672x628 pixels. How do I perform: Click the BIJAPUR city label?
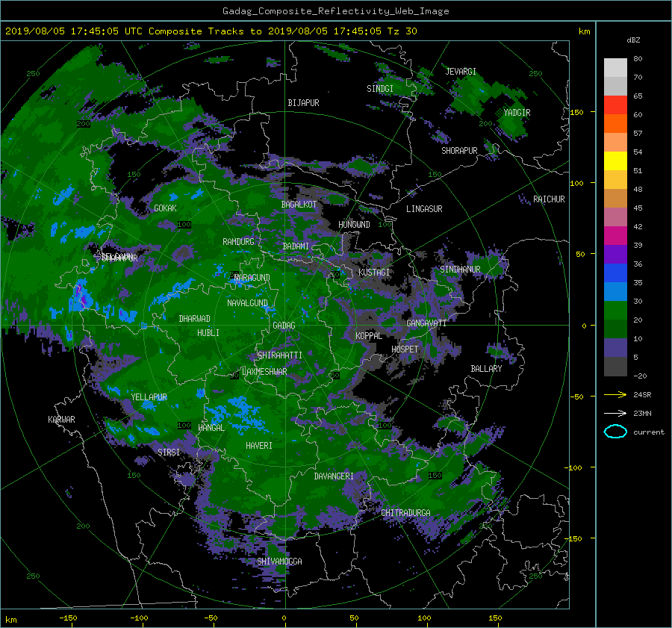click(303, 103)
